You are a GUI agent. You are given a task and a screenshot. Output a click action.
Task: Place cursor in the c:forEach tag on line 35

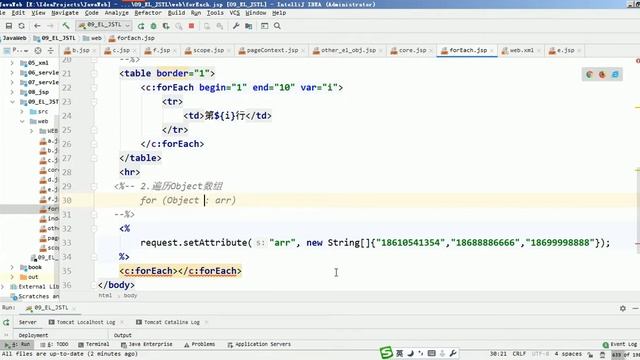pos(148,271)
